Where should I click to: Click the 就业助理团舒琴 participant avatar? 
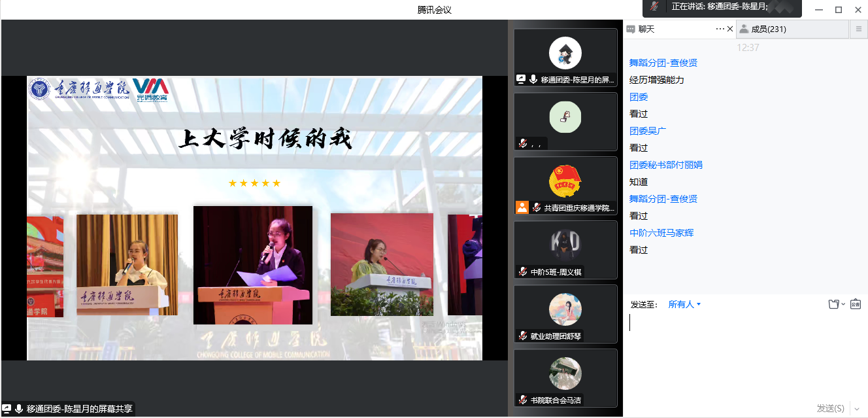[565, 309]
